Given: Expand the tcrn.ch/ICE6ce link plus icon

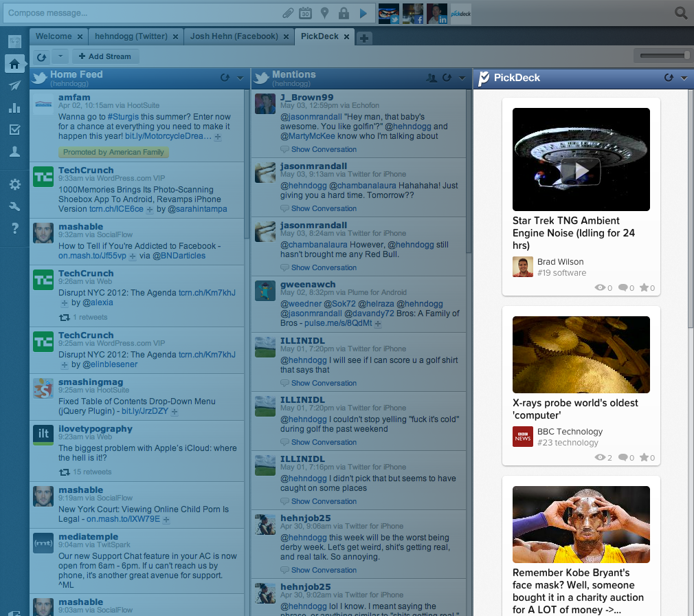Looking at the screenshot, I should (150, 210).
